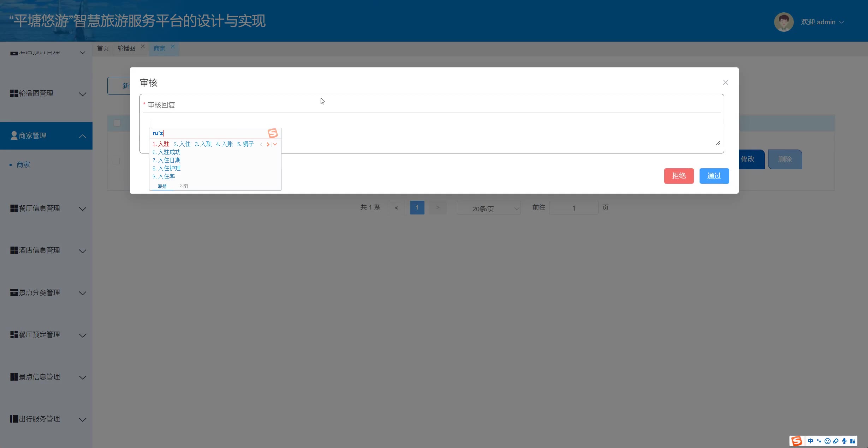Close the 审核 dialog with the X
868x448 pixels.
[x=725, y=82]
